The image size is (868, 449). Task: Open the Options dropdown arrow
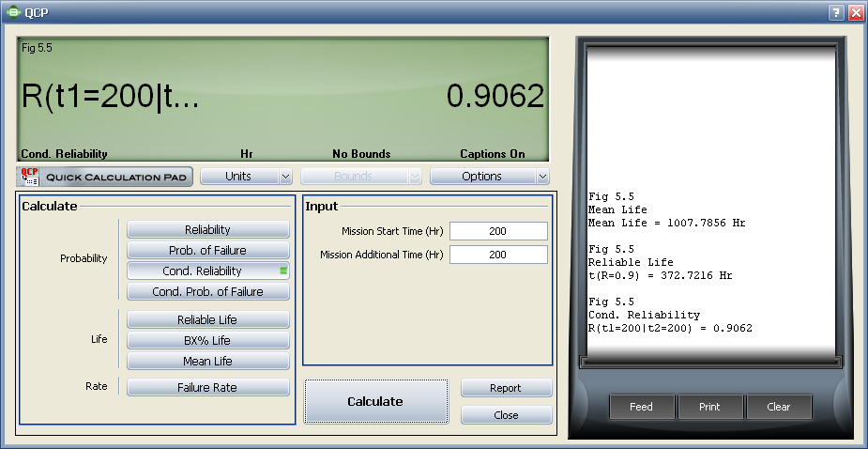point(543,177)
